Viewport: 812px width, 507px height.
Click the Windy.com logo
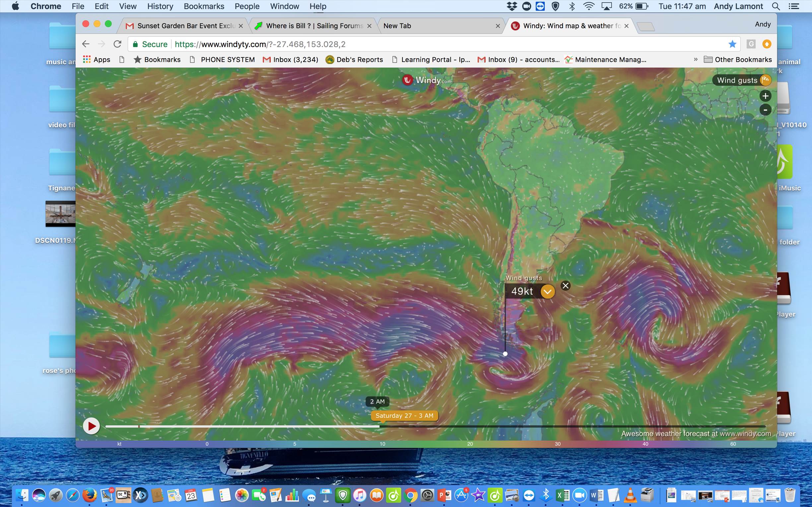pos(427,80)
